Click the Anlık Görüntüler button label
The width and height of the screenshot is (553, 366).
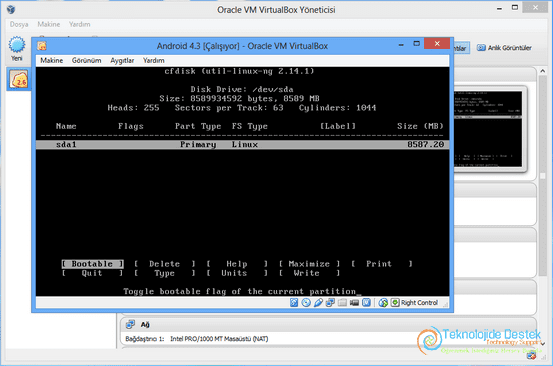click(510, 48)
